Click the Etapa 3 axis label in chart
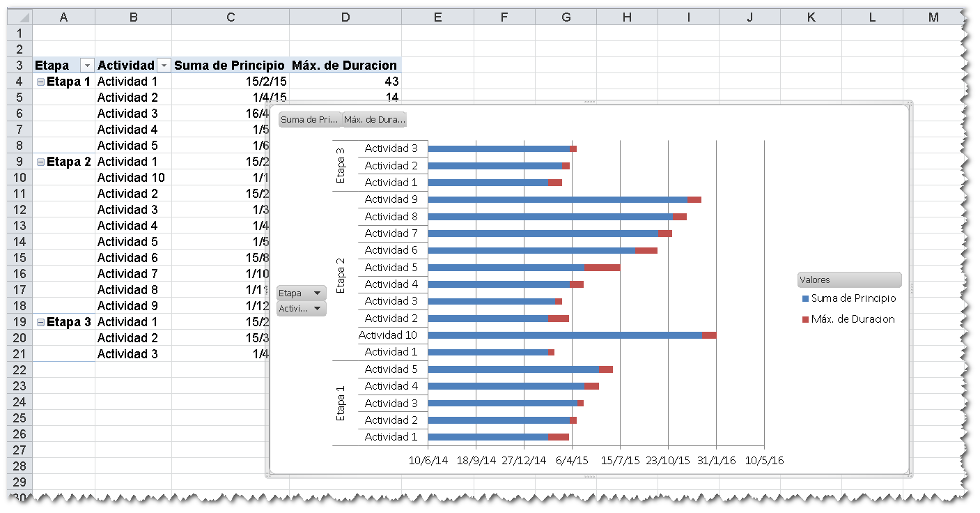 [341, 165]
